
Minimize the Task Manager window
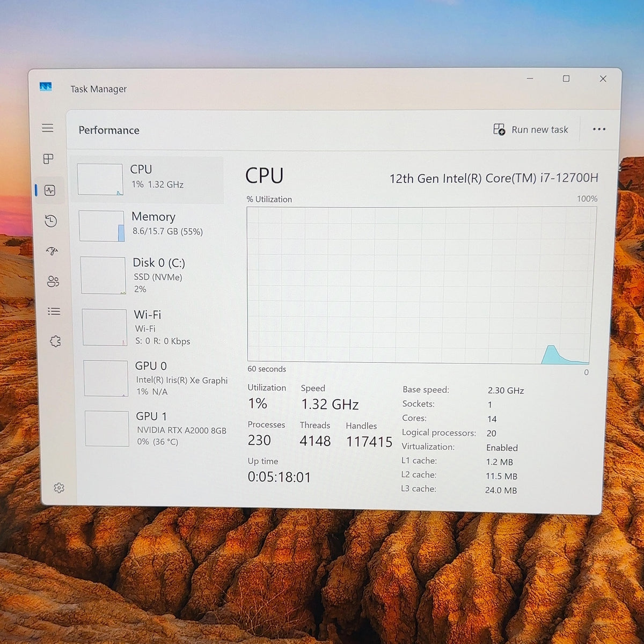pyautogui.click(x=530, y=78)
